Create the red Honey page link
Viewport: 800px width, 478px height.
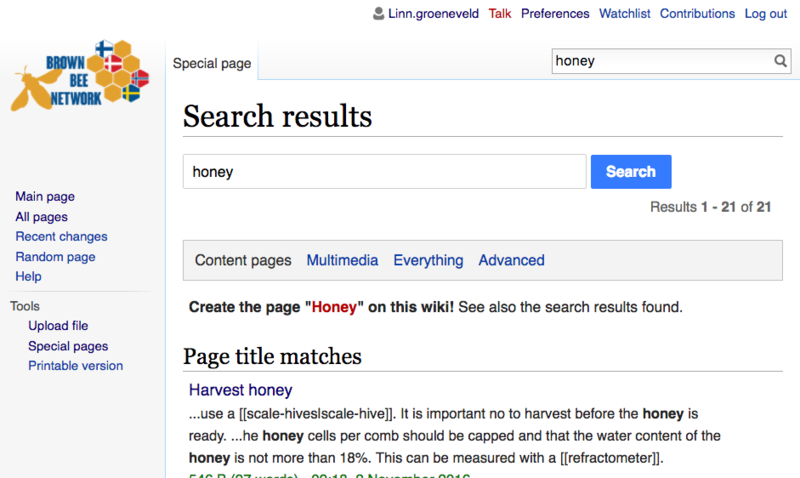click(334, 307)
